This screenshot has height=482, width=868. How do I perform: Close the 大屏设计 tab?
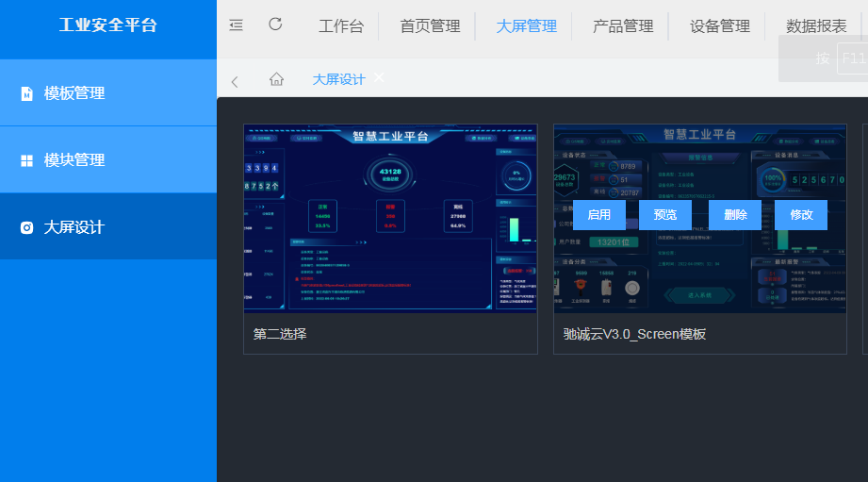coord(379,77)
